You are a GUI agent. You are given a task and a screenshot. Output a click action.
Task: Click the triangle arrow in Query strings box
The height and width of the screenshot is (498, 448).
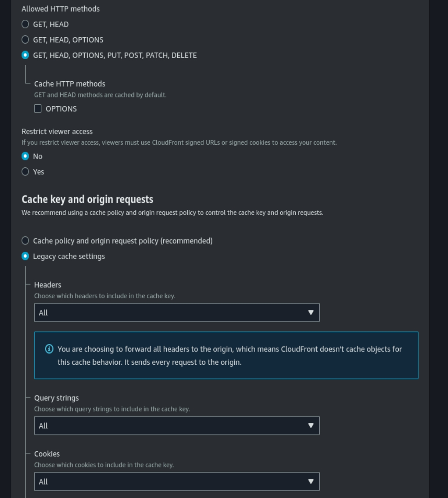pos(311,426)
